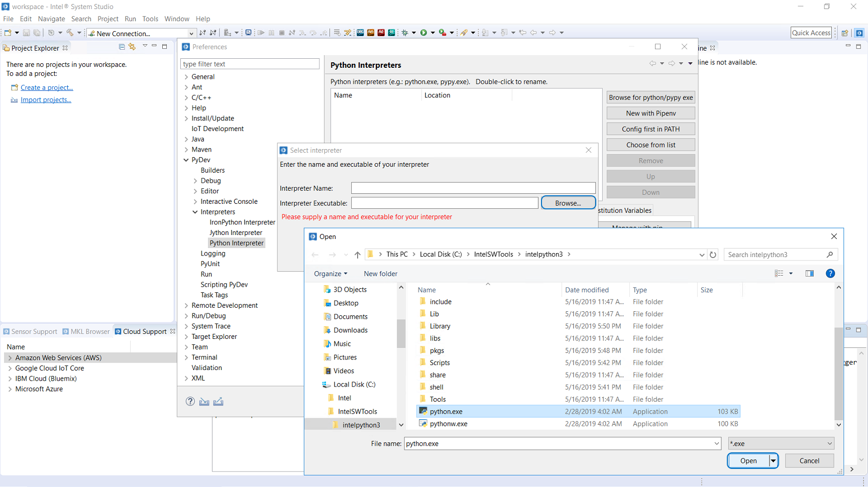Click the Debug bug icon in toolbar
Viewport: 868px width, 487px height.
[x=405, y=33]
